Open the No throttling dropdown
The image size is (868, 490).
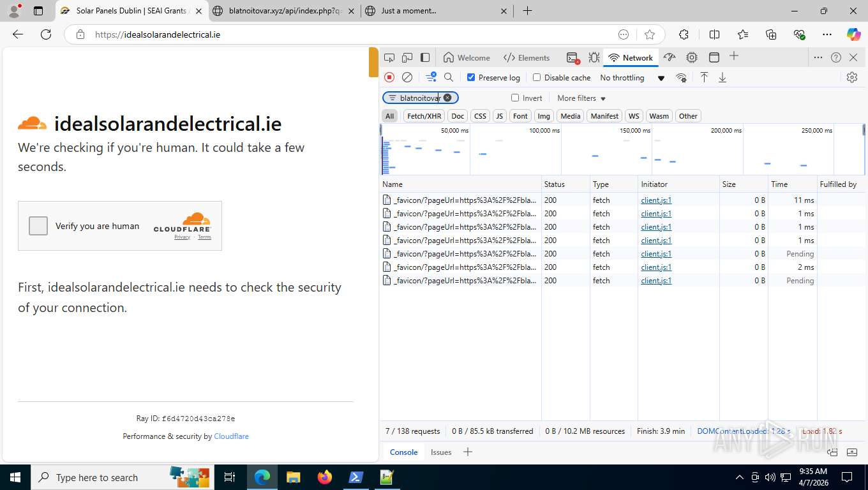click(632, 78)
